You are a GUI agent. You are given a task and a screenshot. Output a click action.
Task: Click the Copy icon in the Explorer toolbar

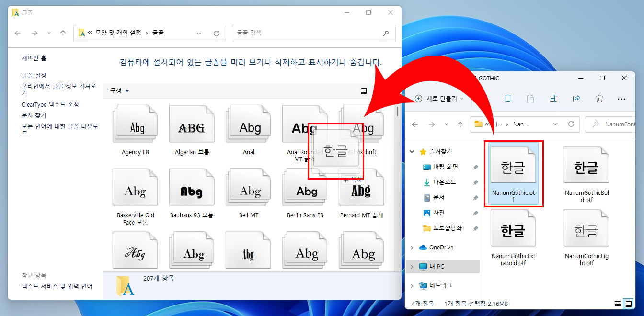[507, 99]
